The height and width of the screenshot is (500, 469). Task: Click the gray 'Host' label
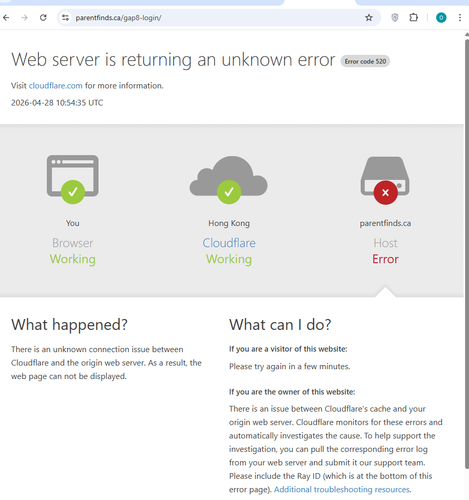(385, 243)
